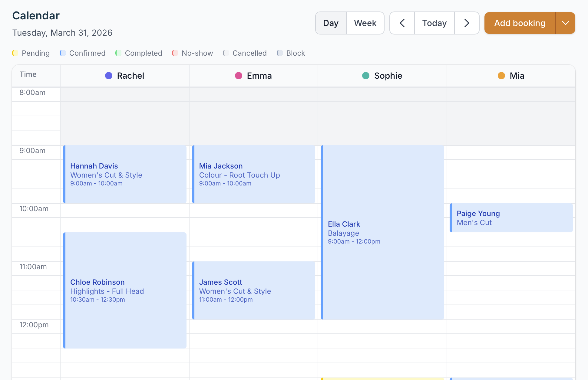This screenshot has height=380, width=588.
Task: Open the Add booking dropdown arrow
Action: pyautogui.click(x=565, y=23)
